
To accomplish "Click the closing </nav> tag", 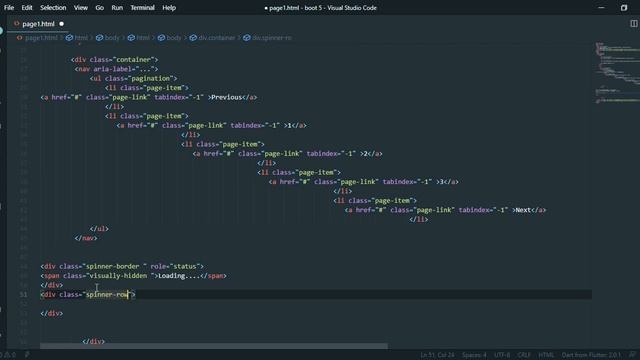I will (x=86, y=238).
